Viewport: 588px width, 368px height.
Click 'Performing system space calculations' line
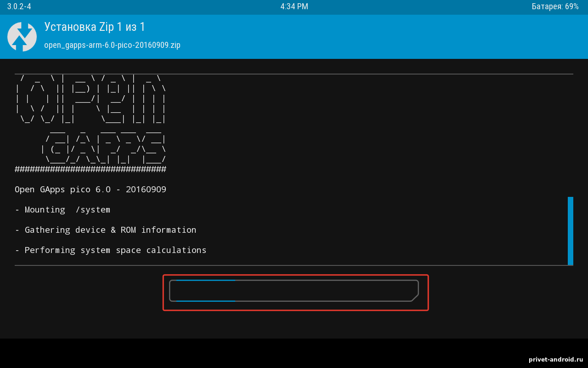click(111, 250)
